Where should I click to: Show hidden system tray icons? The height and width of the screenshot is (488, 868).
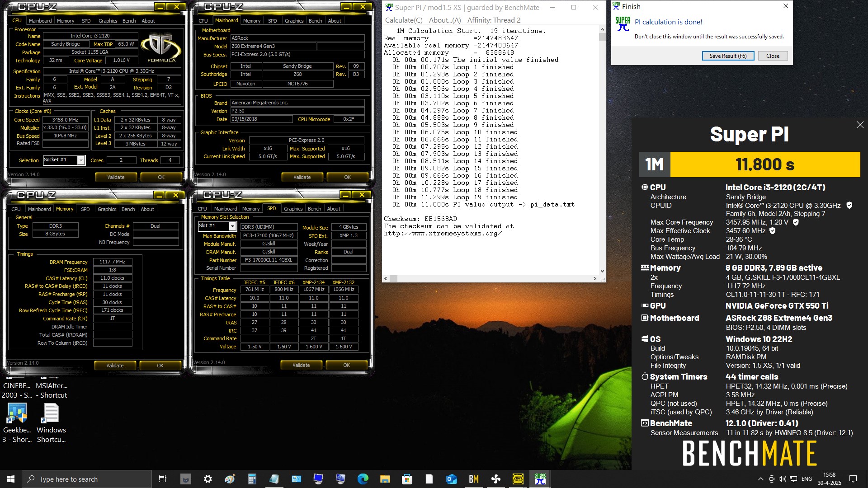(760, 479)
